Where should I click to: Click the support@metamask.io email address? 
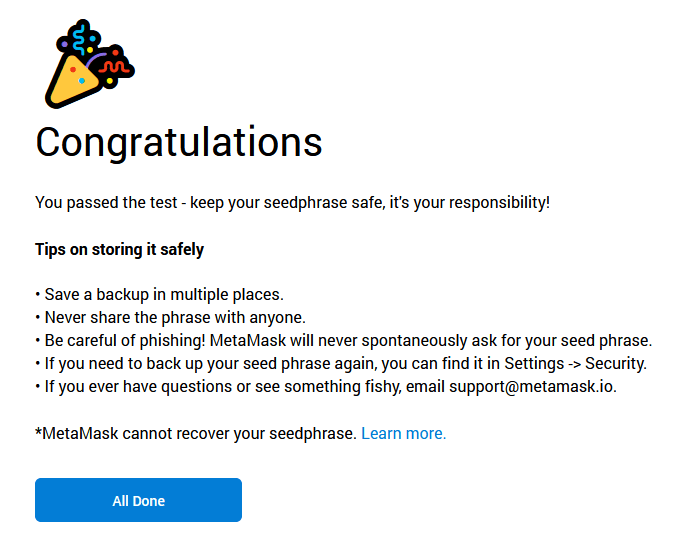tap(532, 387)
